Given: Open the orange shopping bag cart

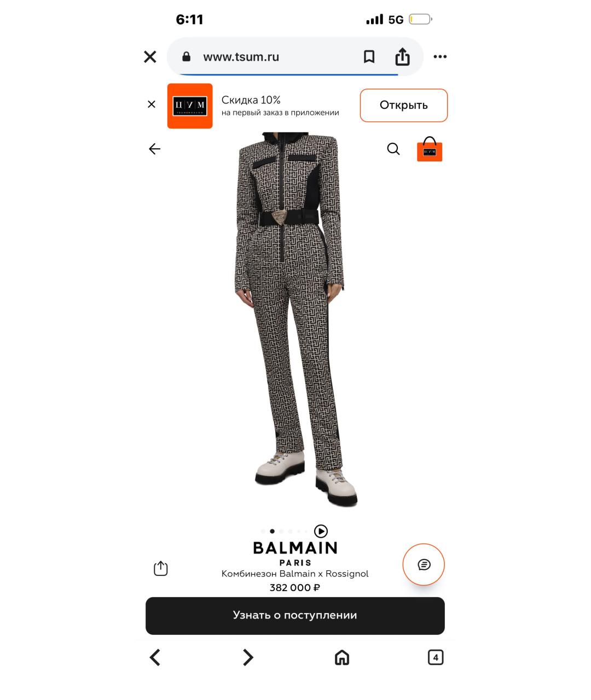Looking at the screenshot, I should (430, 149).
